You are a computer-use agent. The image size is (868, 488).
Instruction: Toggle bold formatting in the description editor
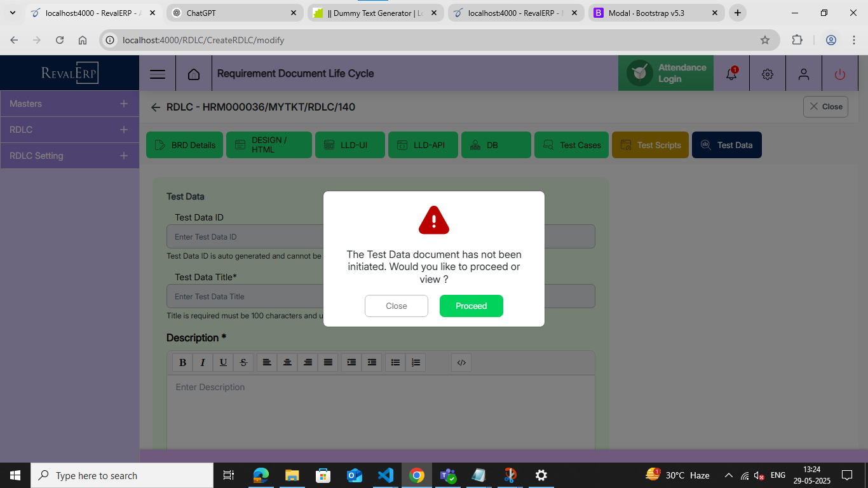click(x=183, y=362)
